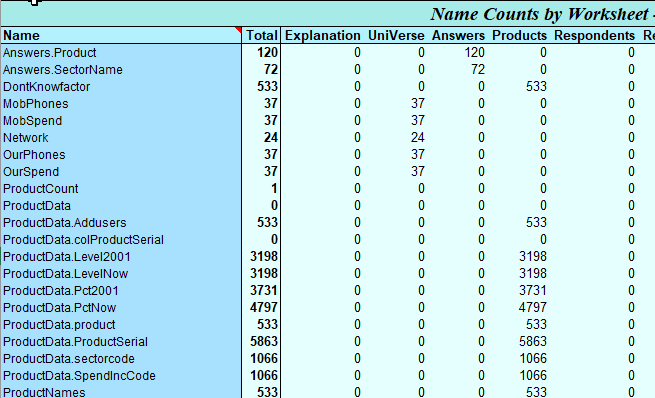Click the Total value 0 for ProductData.colProductSerial

pos(274,240)
